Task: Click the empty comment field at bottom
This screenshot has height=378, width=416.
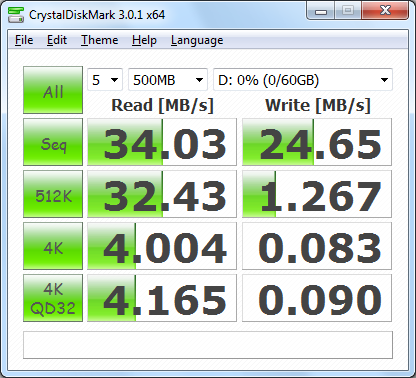Action: click(x=208, y=345)
